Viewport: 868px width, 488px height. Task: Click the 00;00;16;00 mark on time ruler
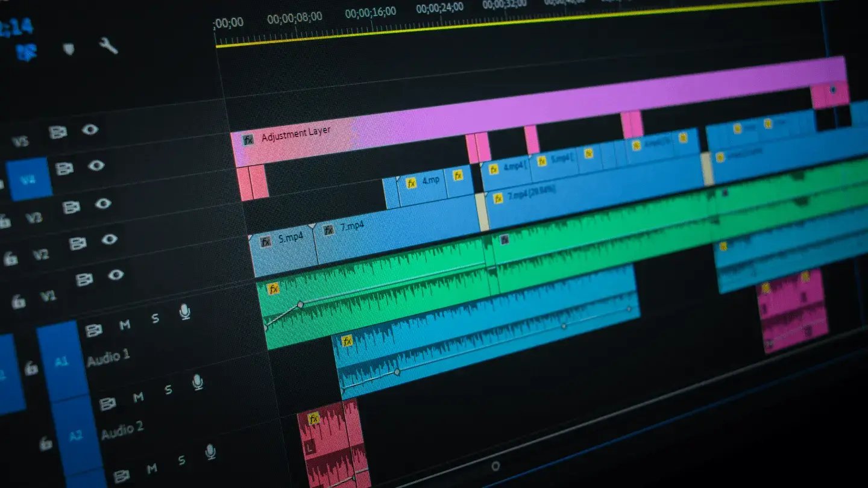[370, 11]
